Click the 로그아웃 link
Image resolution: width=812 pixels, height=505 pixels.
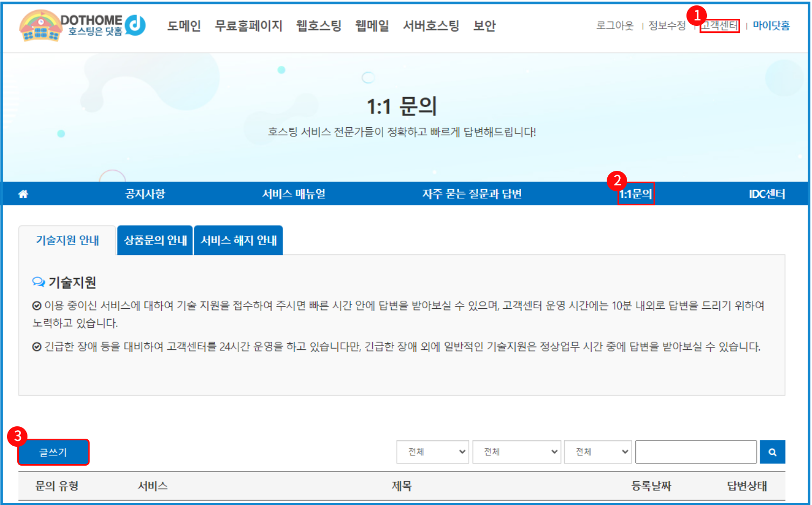click(615, 26)
